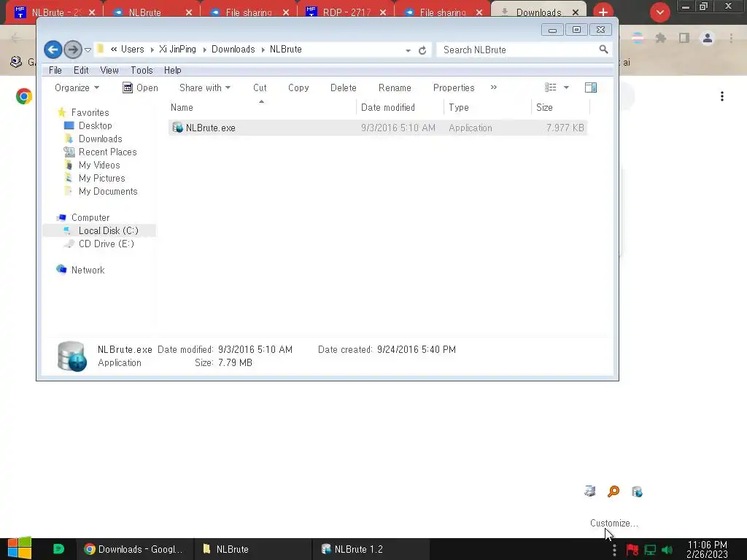Open the Help menu
The image size is (747, 560).
pyautogui.click(x=172, y=70)
